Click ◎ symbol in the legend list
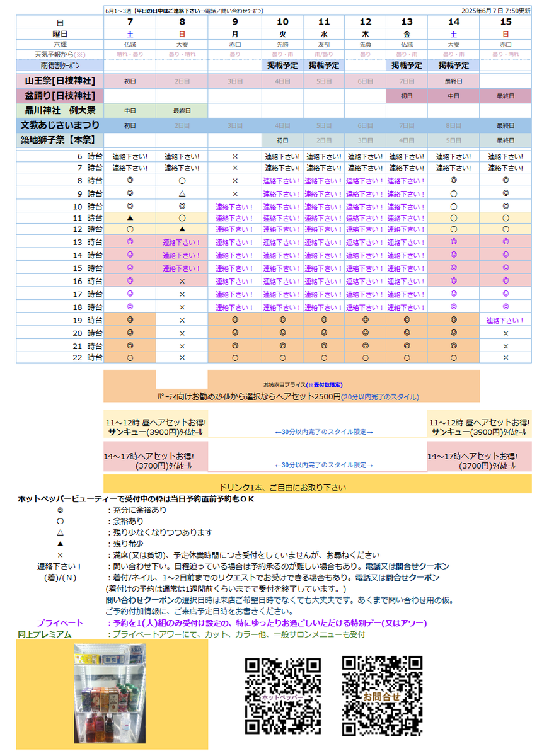549x756 pixels. coord(61,510)
